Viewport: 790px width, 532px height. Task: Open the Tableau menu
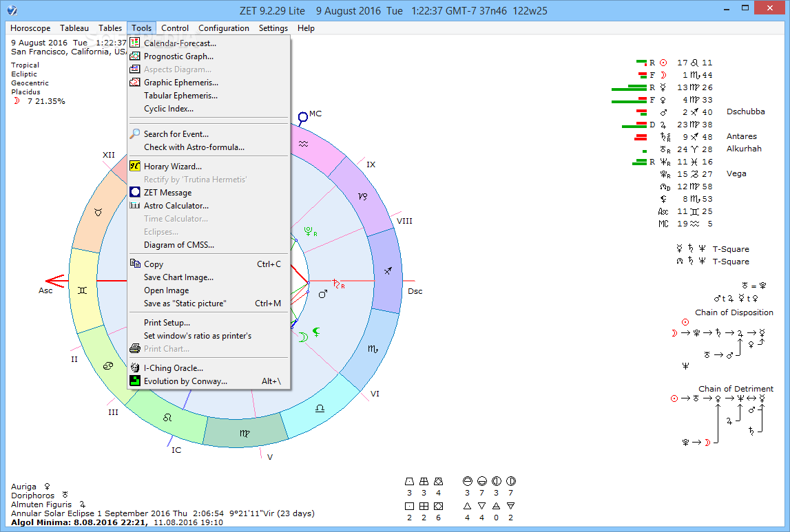coord(74,28)
